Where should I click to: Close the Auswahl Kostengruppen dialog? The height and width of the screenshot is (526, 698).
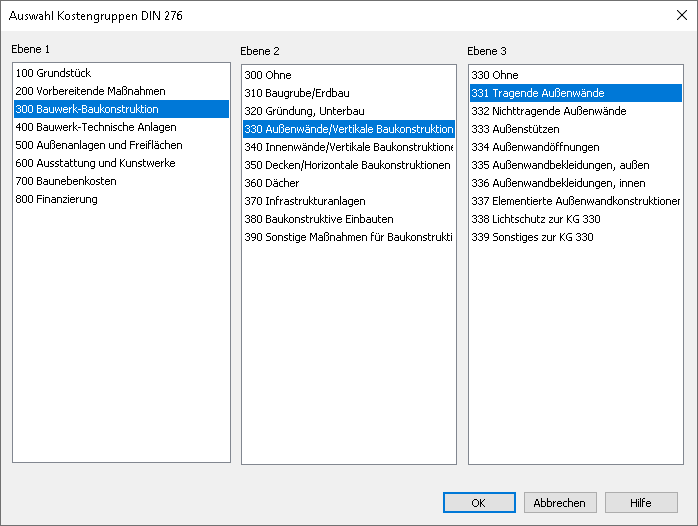pyautogui.click(x=681, y=16)
